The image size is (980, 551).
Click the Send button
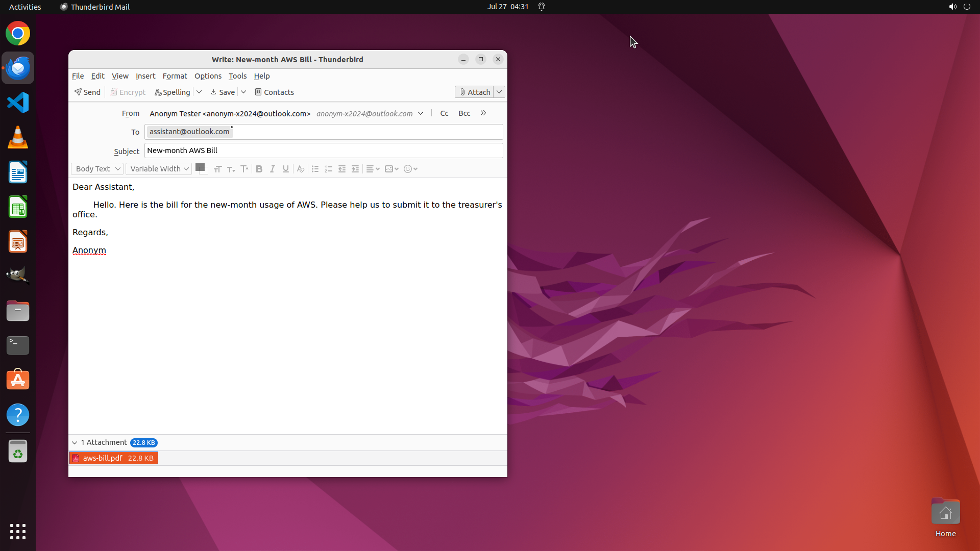point(87,92)
